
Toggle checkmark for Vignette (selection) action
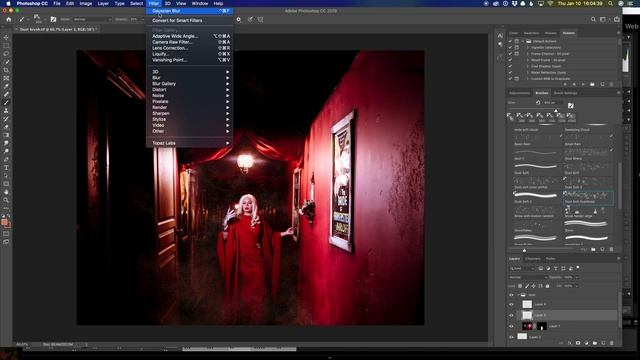pyautogui.click(x=510, y=47)
